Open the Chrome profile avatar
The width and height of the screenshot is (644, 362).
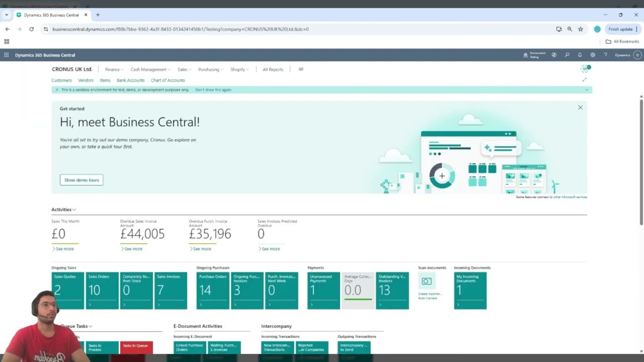tap(597, 29)
